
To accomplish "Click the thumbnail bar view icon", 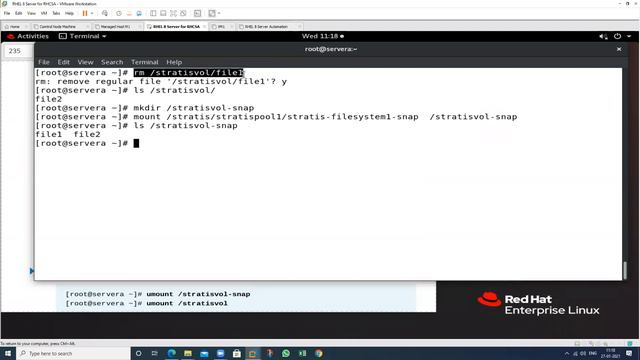I will (x=163, y=13).
